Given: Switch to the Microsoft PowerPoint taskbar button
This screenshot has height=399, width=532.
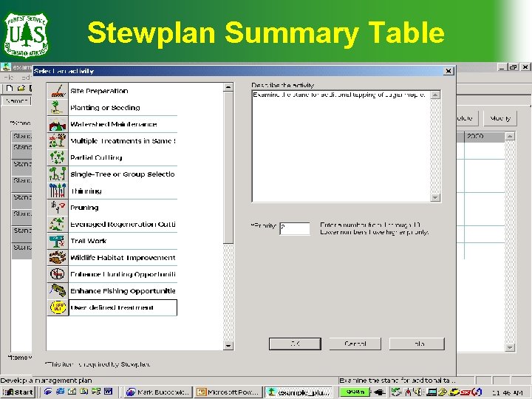Looking at the screenshot, I should click(x=229, y=392).
